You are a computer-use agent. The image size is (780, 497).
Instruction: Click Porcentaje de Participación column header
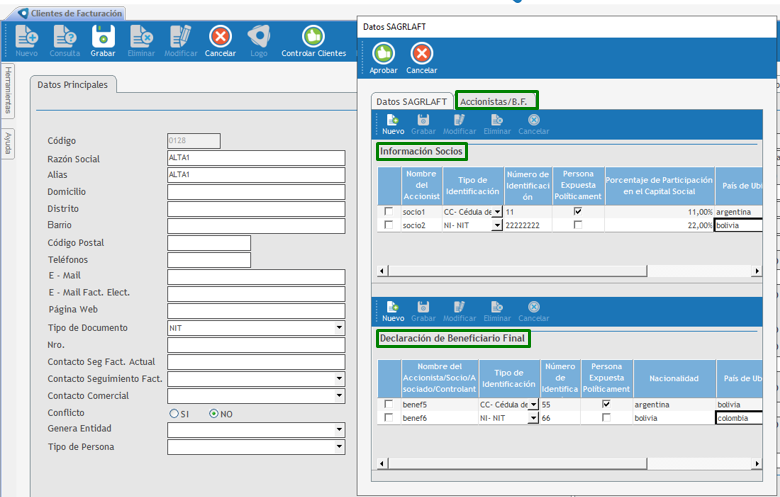(659, 186)
